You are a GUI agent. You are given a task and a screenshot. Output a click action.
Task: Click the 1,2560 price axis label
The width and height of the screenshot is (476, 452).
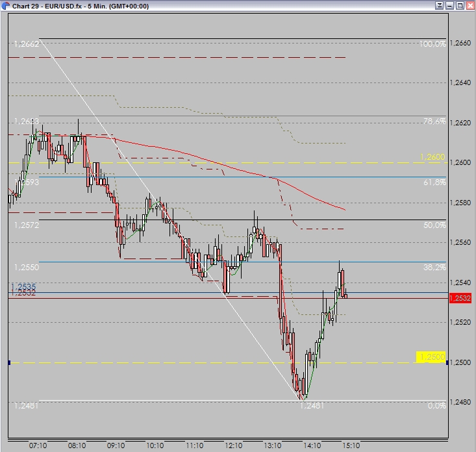(x=460, y=242)
